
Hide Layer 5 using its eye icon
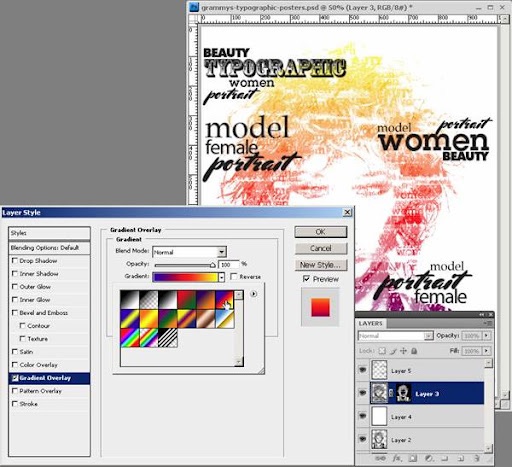coord(362,370)
